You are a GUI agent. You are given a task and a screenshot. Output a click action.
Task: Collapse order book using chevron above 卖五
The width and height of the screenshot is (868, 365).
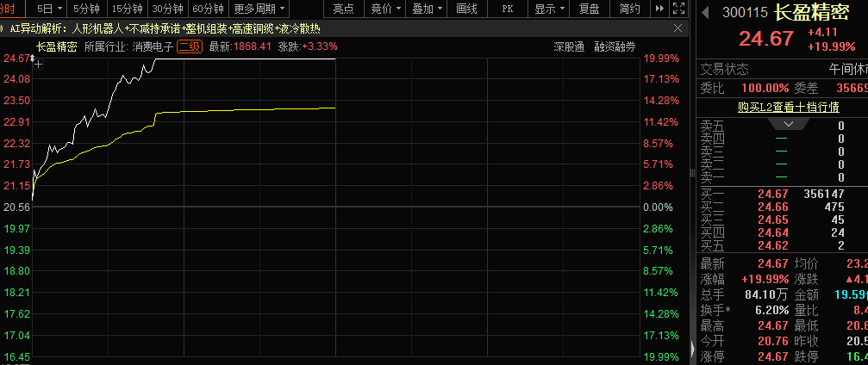click(x=789, y=125)
